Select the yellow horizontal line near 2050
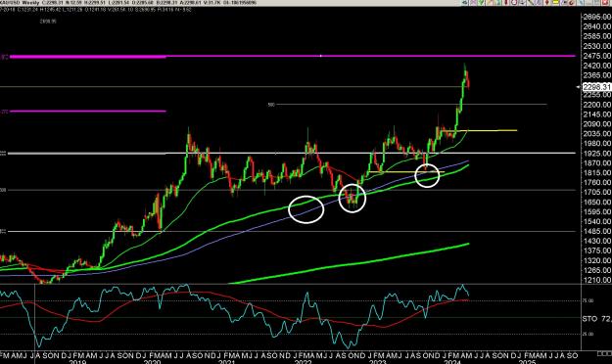 pos(480,130)
